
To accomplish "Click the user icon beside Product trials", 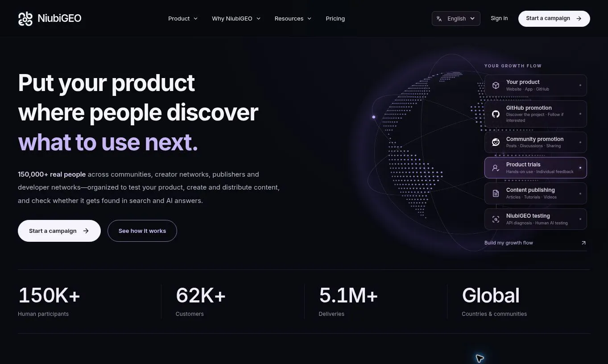I will click(x=496, y=168).
